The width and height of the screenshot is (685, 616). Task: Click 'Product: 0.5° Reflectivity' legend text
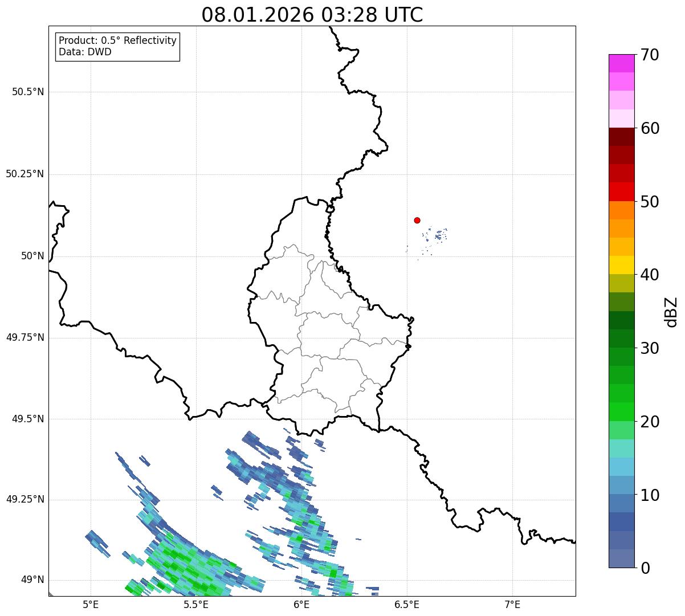[x=118, y=41]
